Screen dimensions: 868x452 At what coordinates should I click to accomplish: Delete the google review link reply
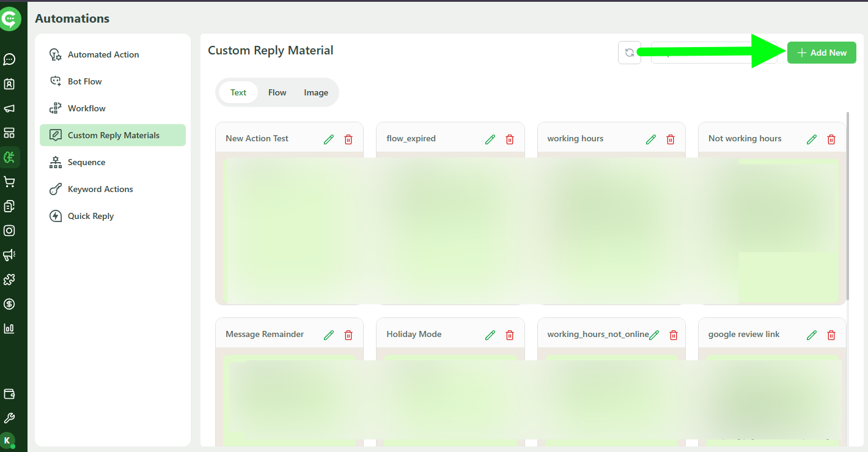tap(831, 335)
